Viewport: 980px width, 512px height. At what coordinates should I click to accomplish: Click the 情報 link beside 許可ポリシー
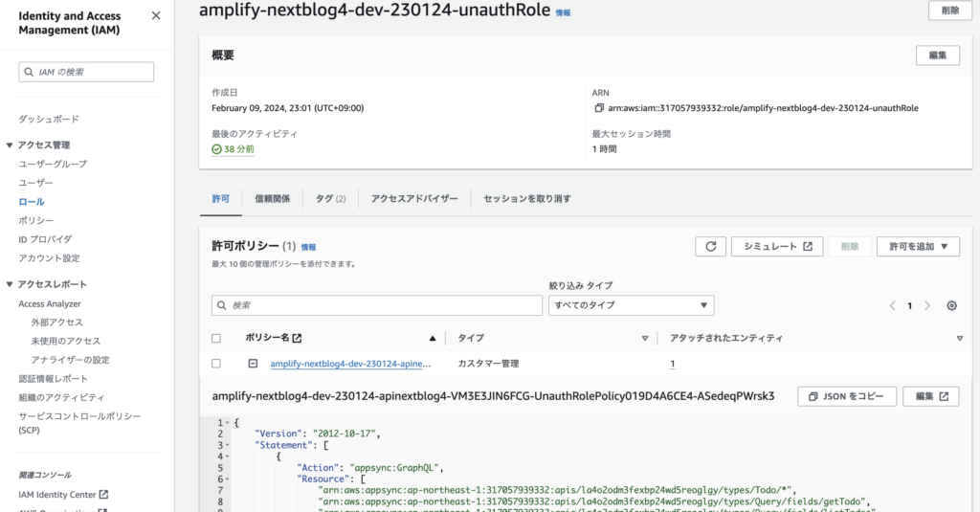click(308, 248)
